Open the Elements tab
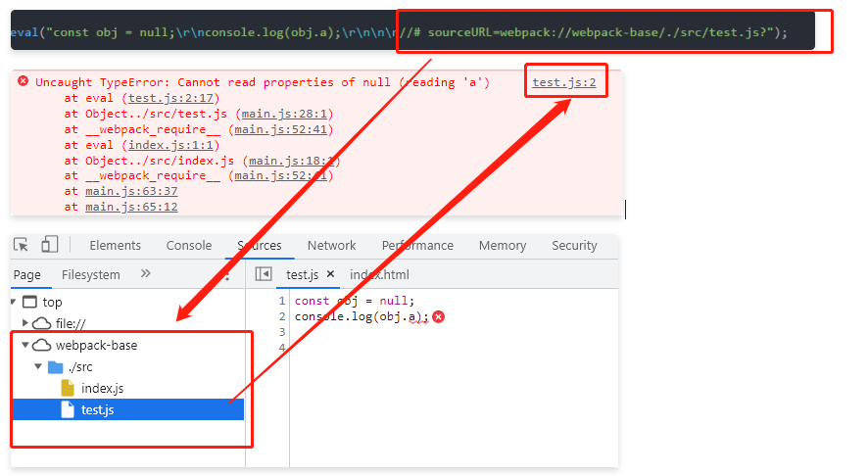Viewport: 868px width, 476px height. tap(116, 245)
